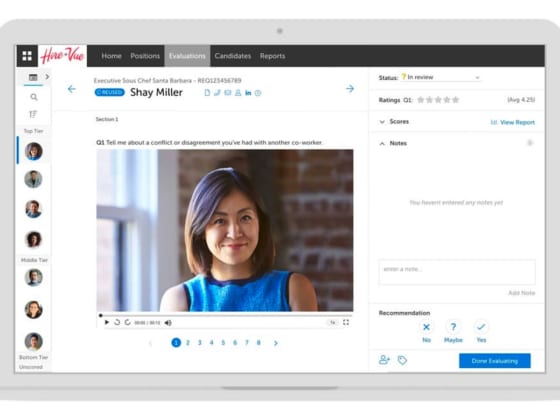560x420 pixels.
Task: Open the Reports tab
Action: [x=272, y=56]
